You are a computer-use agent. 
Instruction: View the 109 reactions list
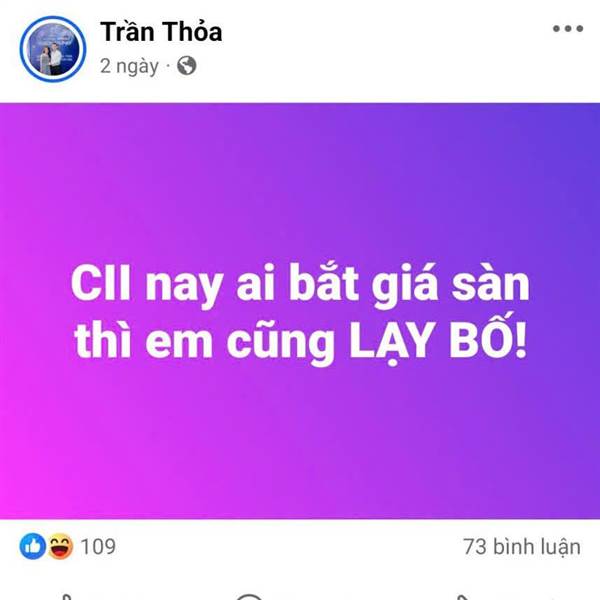pos(98,546)
